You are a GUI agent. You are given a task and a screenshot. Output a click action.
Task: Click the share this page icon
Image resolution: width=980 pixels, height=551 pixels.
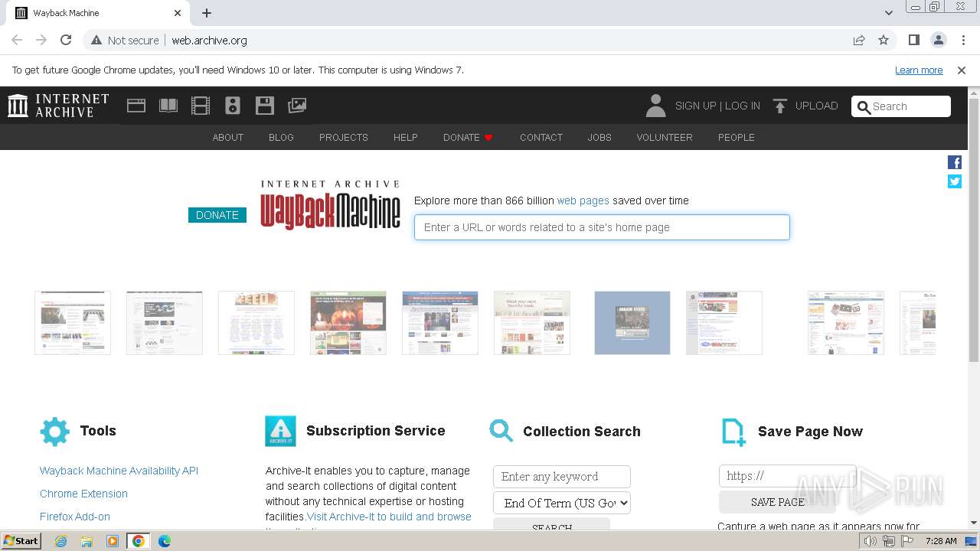tap(859, 40)
